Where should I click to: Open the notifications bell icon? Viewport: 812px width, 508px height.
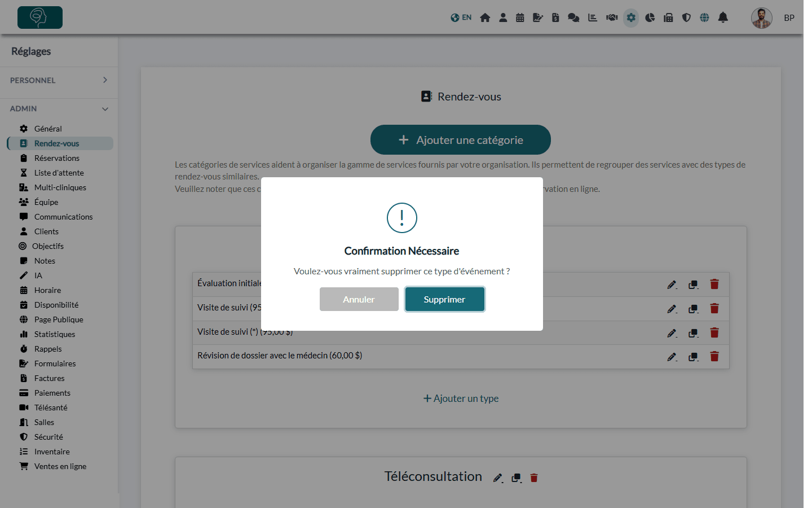point(723,17)
